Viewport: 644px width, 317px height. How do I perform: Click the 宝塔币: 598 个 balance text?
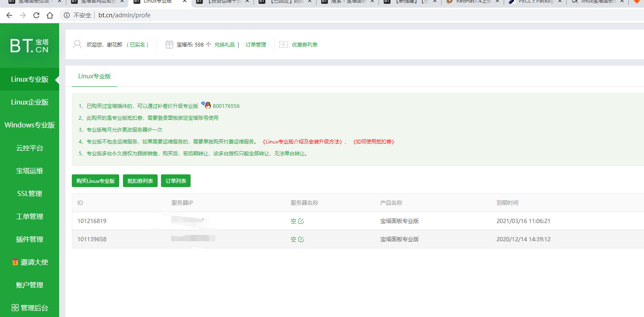[x=194, y=44]
